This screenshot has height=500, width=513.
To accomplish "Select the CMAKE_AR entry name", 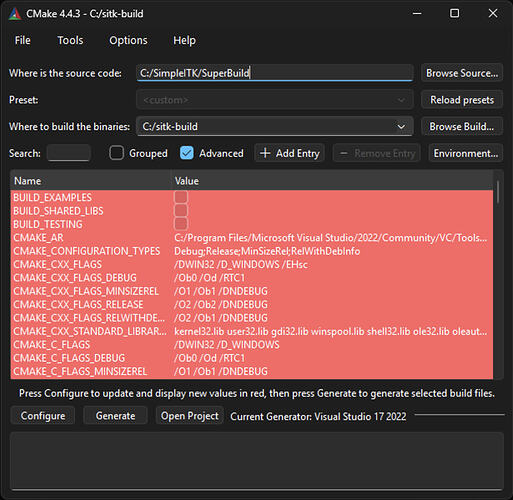I will pyautogui.click(x=38, y=238).
